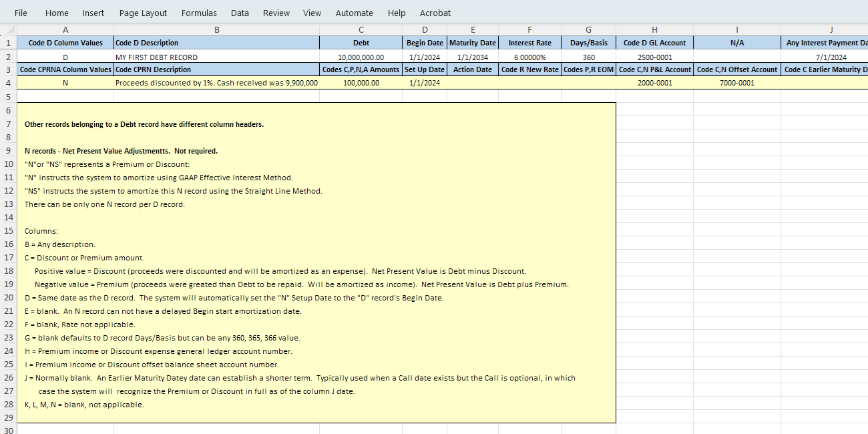Click the 'Code D Column Values' header cell
868x434 pixels.
65,43
